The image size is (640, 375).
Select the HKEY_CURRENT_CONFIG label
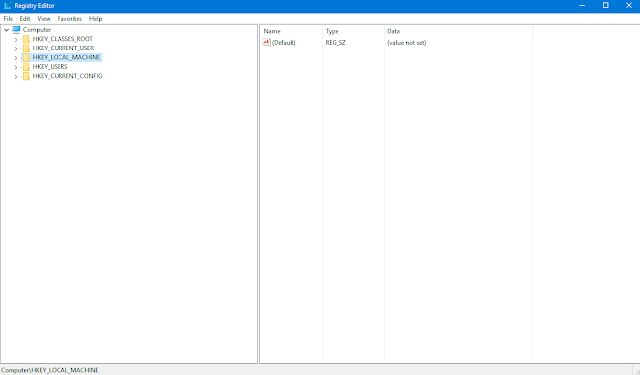67,76
